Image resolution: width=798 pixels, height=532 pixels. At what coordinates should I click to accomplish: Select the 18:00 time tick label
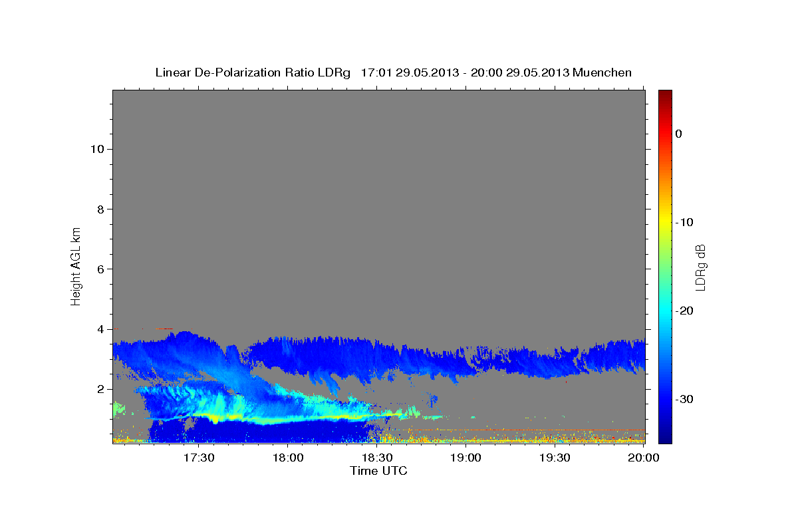[288, 458]
